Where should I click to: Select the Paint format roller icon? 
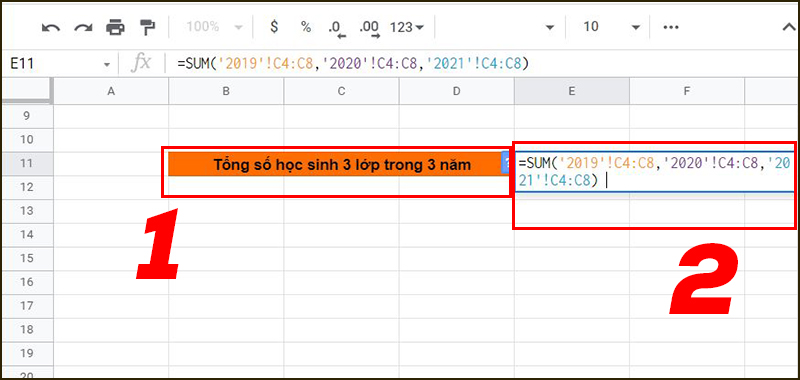pyautogui.click(x=147, y=28)
